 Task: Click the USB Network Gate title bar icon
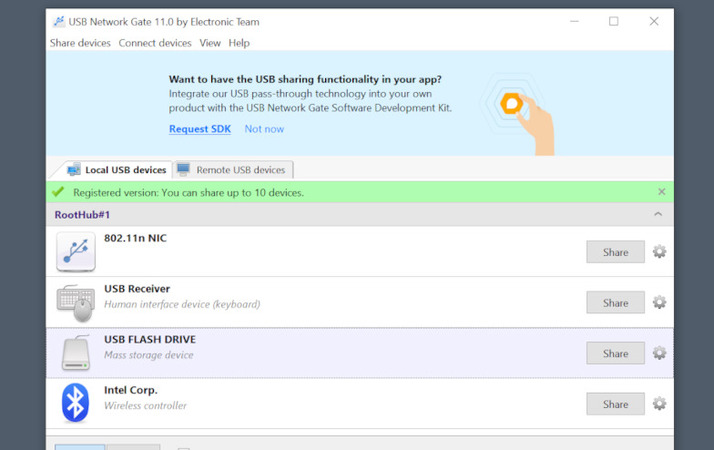click(x=59, y=21)
